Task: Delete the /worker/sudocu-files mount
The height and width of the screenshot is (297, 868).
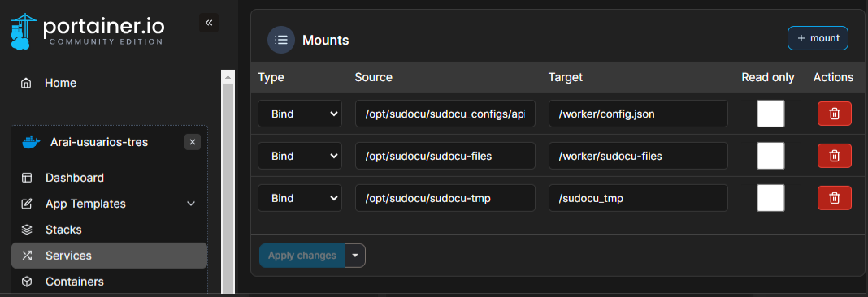Action: click(834, 156)
